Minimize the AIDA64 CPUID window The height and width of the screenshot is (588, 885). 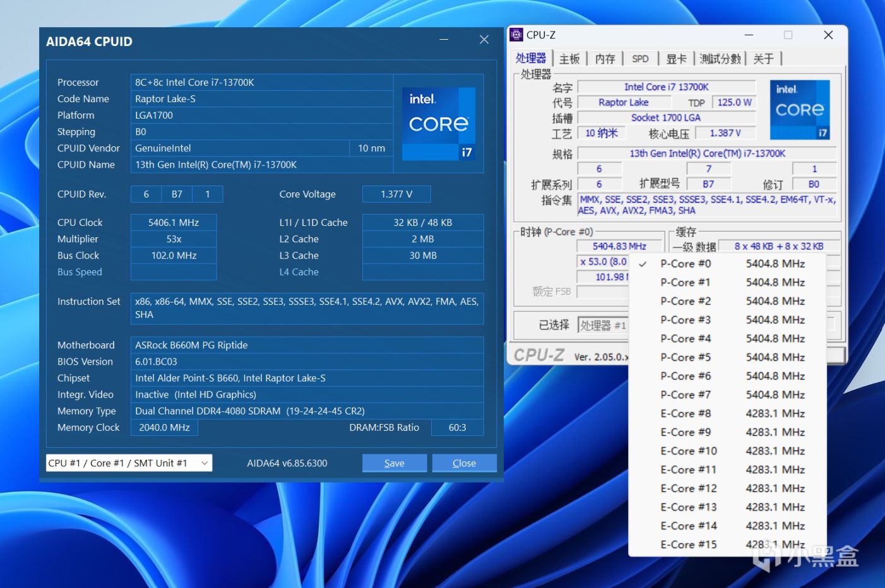(x=444, y=40)
